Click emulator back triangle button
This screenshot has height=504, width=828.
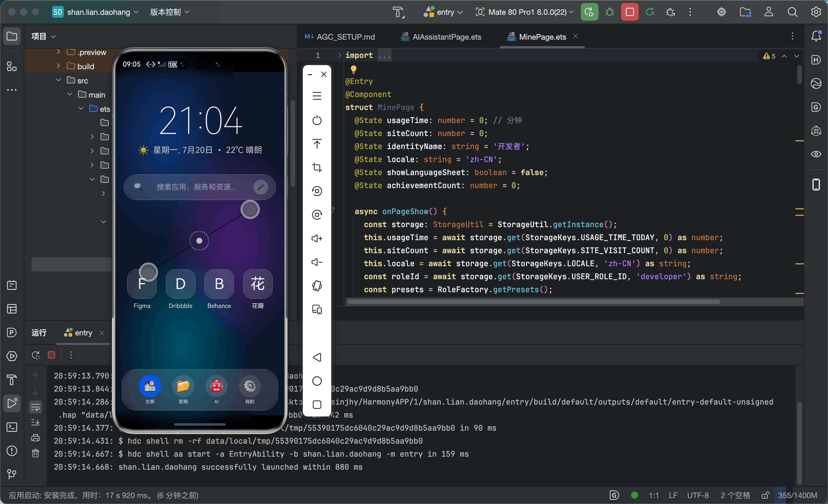(x=317, y=357)
